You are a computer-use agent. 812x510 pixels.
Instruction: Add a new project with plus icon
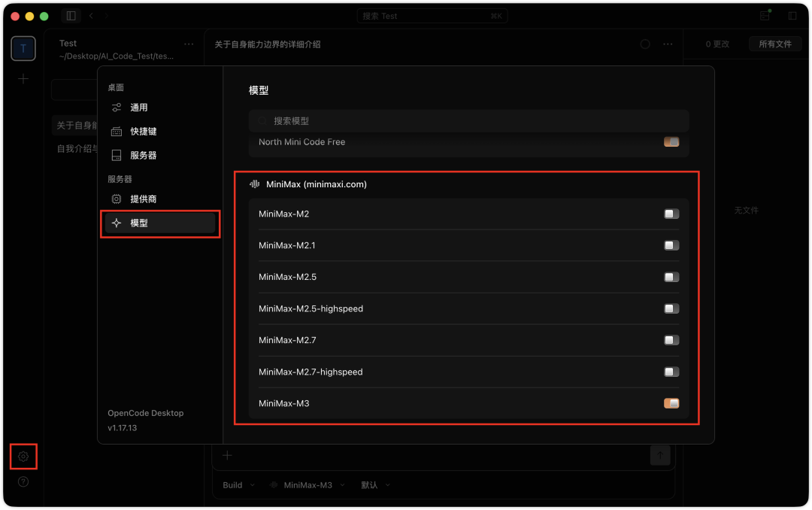[23, 79]
